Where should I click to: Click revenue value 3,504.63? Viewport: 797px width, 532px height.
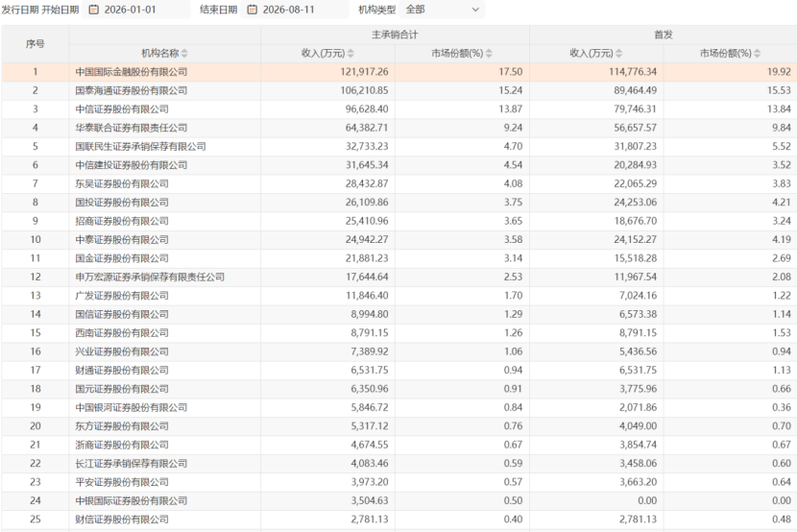click(370, 500)
